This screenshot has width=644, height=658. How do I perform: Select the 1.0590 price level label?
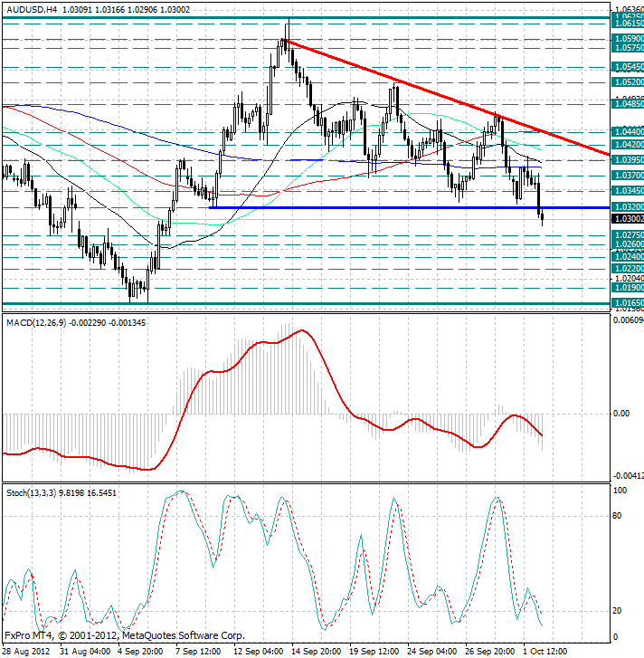point(628,39)
